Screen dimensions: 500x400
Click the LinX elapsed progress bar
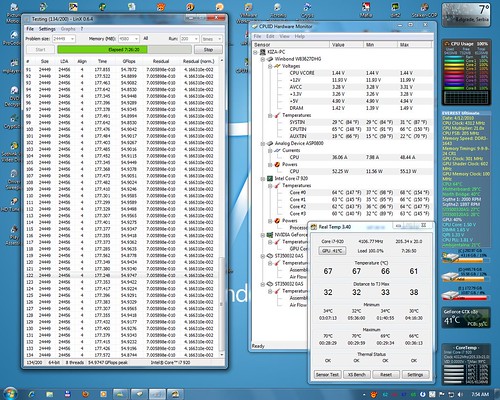coord(124,50)
